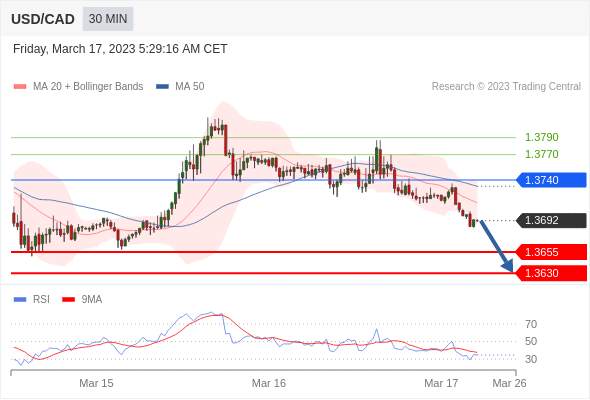Click the Mar 17 date axis label
590x400 pixels.
tap(441, 383)
